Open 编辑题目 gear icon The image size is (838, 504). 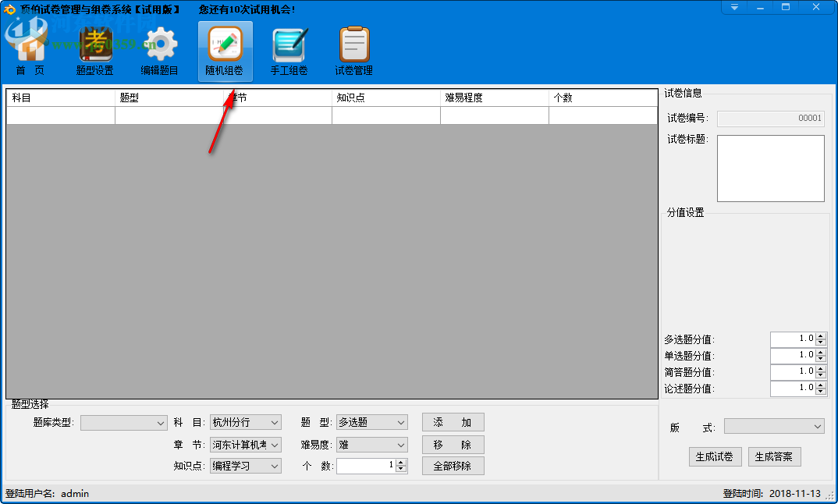pos(159,51)
